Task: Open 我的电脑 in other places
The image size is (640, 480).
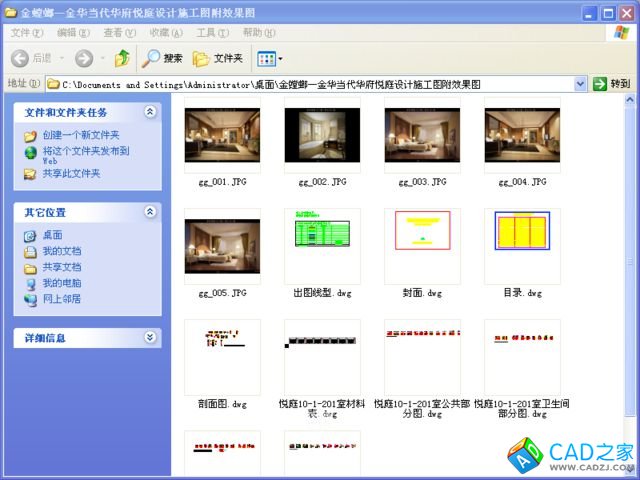Action: tap(61, 283)
